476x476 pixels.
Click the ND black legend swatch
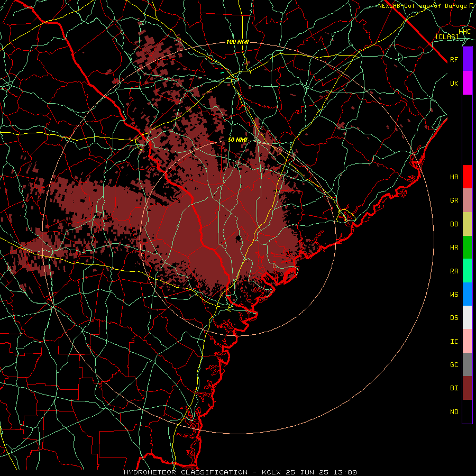467,411
